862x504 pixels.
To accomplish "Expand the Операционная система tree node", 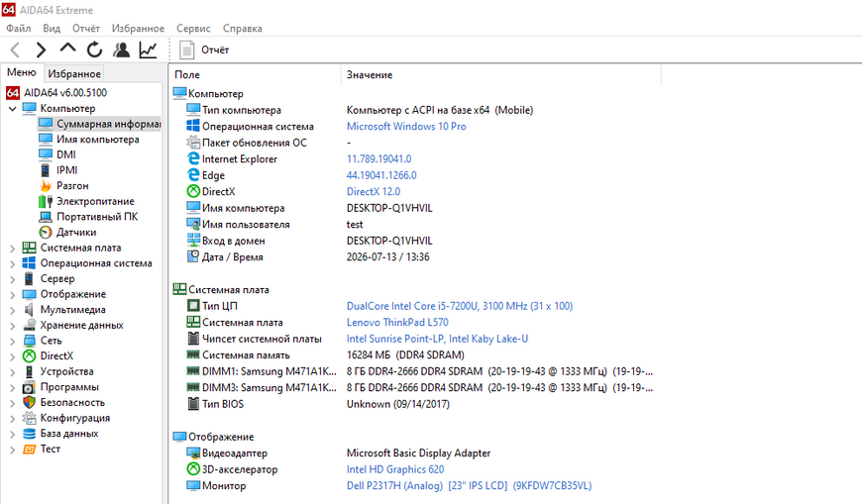I will pyautogui.click(x=12, y=263).
